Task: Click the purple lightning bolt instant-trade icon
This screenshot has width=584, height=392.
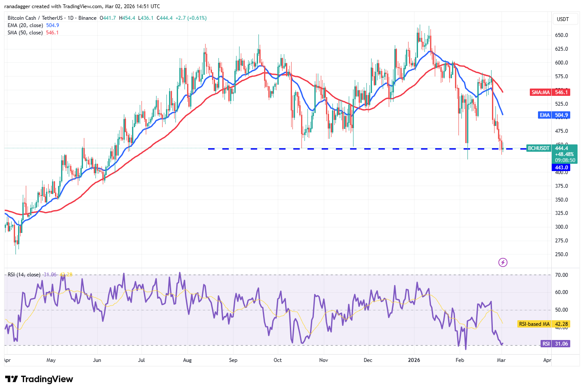Action: click(x=502, y=262)
